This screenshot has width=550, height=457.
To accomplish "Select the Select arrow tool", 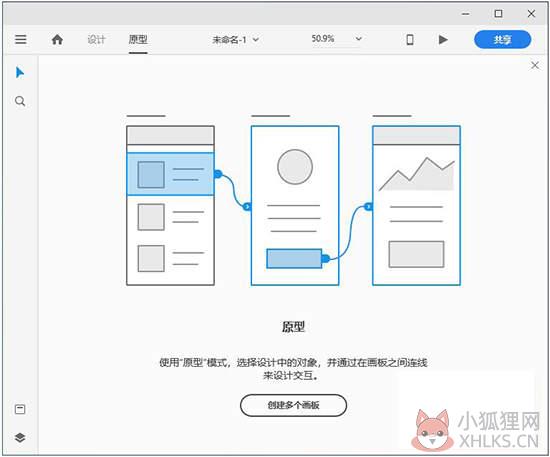I will point(20,73).
